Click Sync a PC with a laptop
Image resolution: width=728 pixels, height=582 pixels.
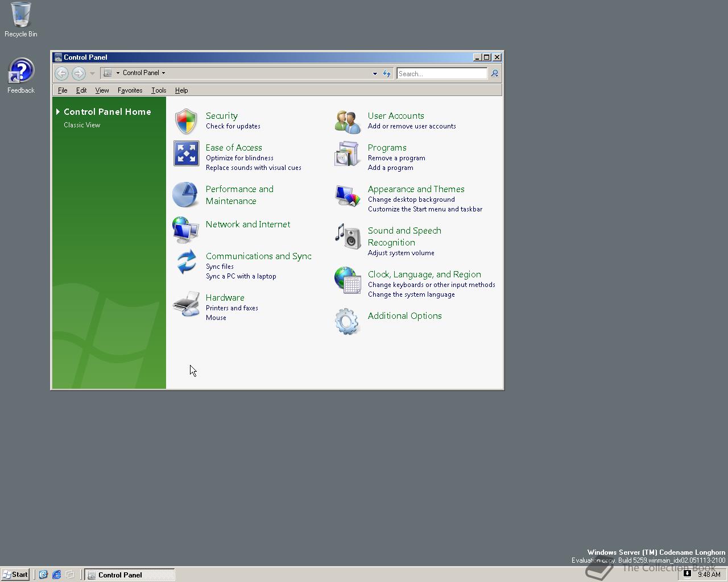[241, 276]
